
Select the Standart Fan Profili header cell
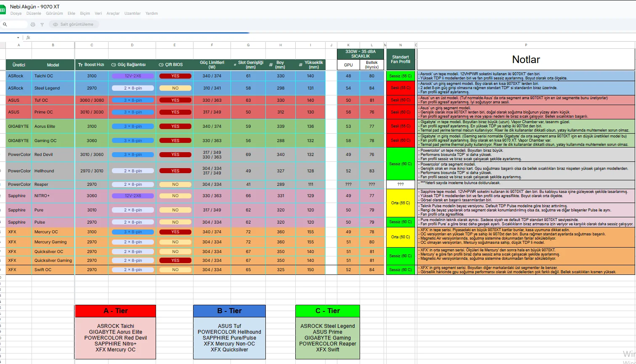(x=400, y=59)
